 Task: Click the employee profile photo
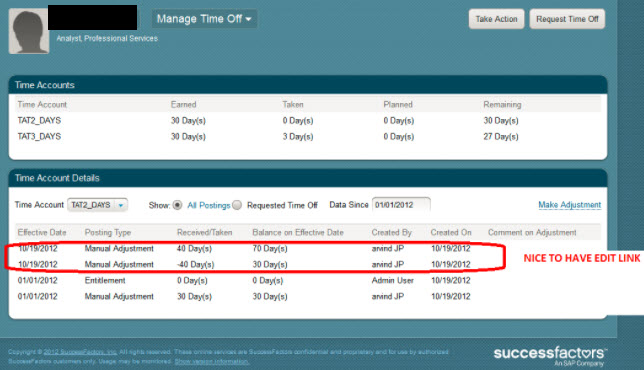click(x=29, y=31)
